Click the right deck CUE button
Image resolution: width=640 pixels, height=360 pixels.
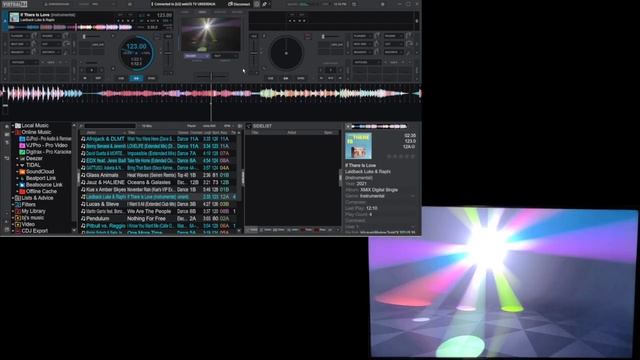[x=271, y=78]
